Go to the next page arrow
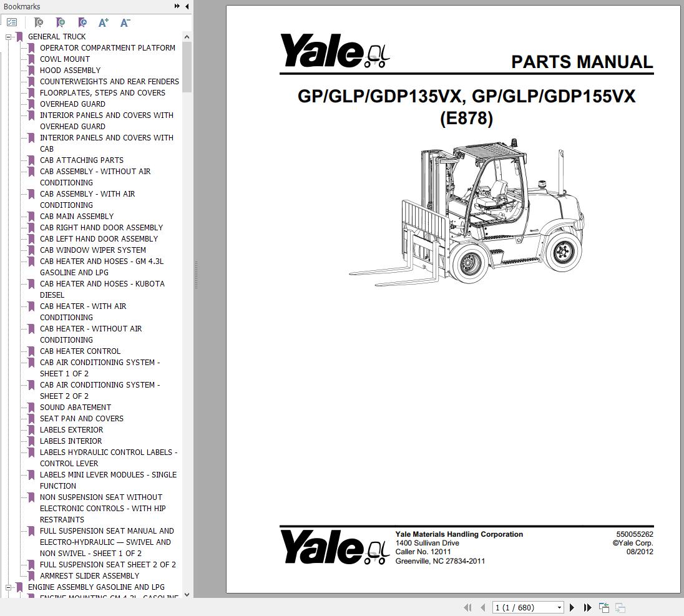 pyautogui.click(x=572, y=607)
